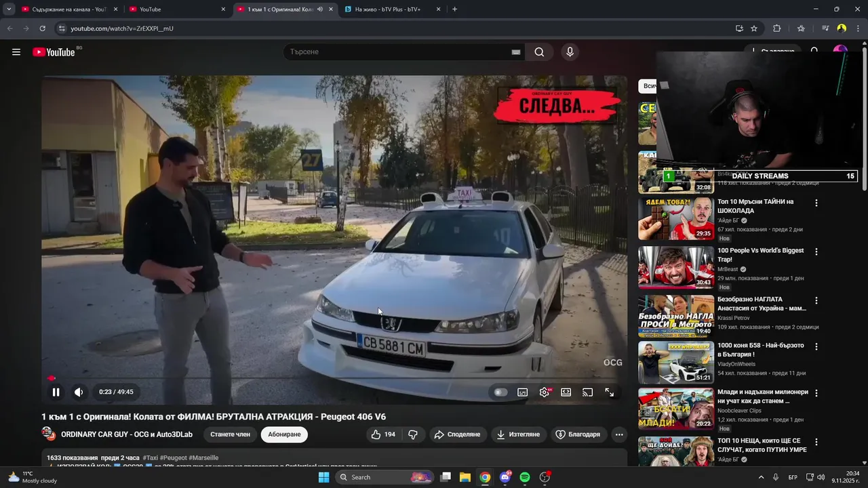
Task: Open MrBeast 100 People video thumbnail
Action: tap(676, 267)
